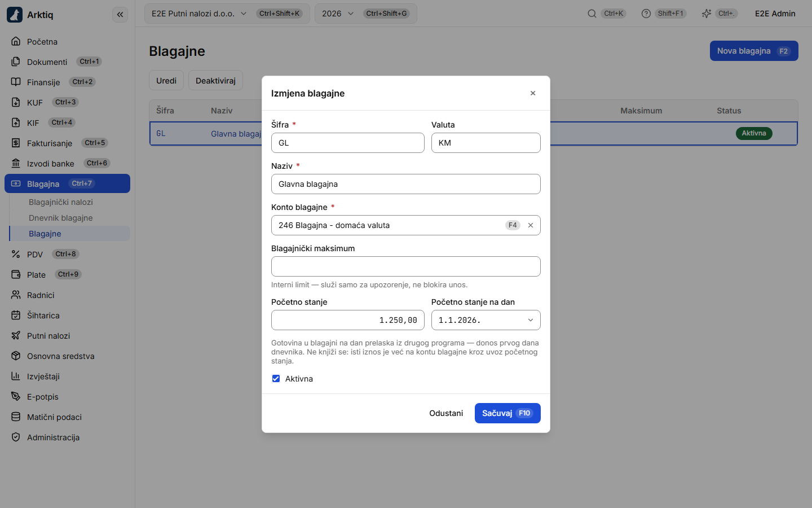Click Uredi button

(x=166, y=81)
